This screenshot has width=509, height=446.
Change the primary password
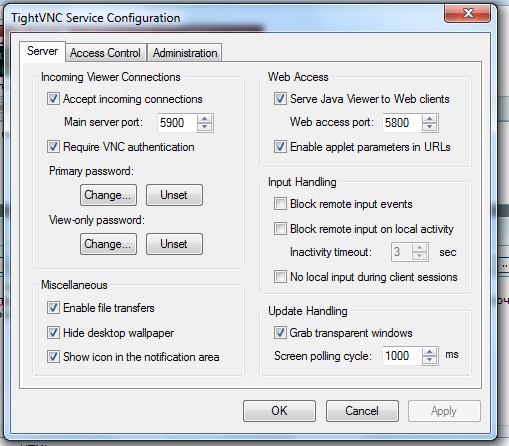pyautogui.click(x=108, y=195)
